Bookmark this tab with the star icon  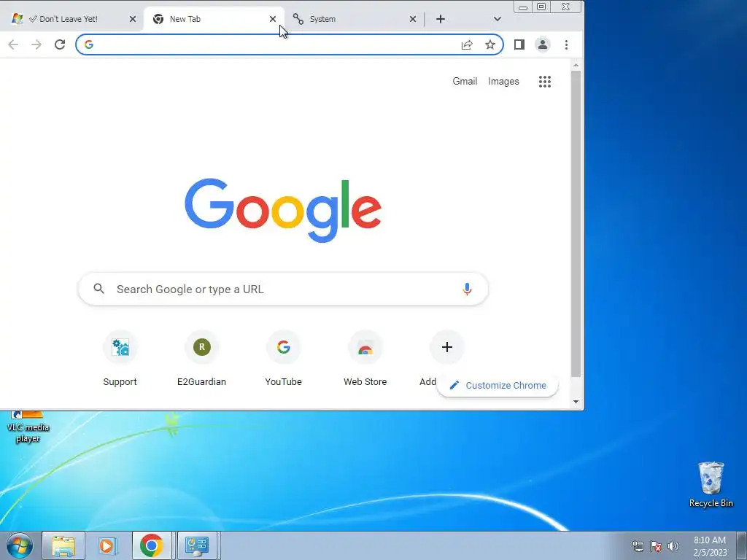click(x=489, y=44)
